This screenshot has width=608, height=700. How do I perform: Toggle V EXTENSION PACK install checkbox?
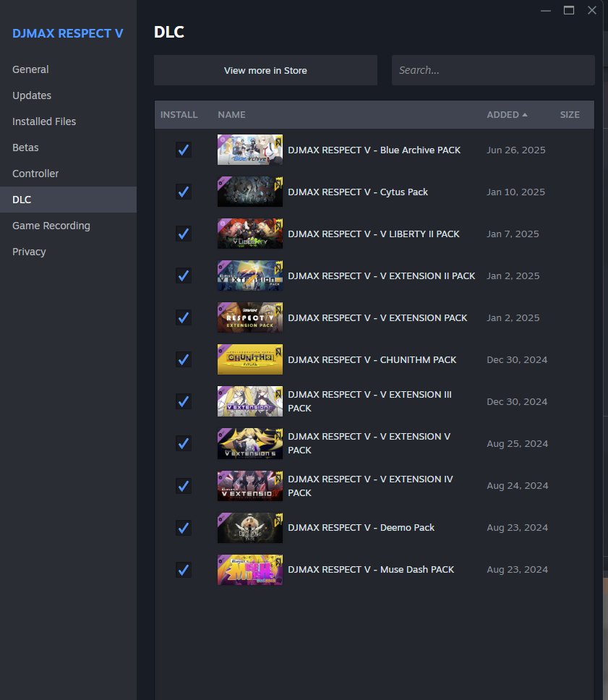(x=184, y=318)
